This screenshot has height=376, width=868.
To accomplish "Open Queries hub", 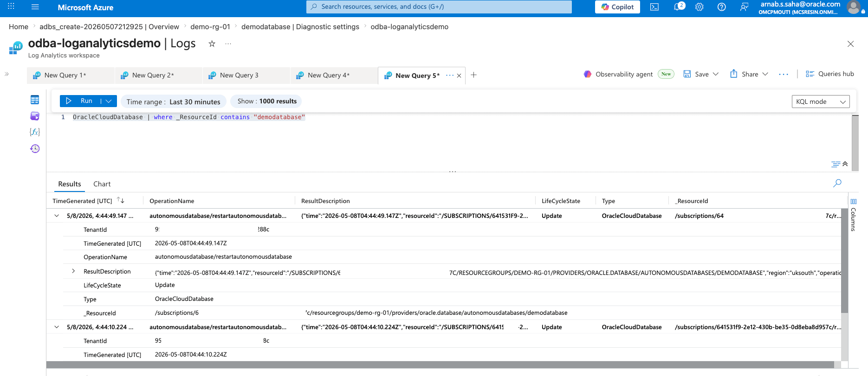I will (x=830, y=74).
